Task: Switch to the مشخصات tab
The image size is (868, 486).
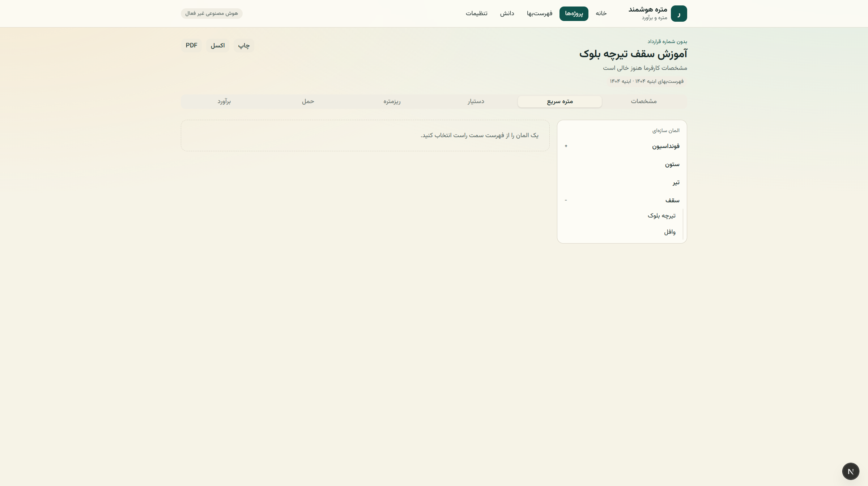Action: tap(644, 101)
